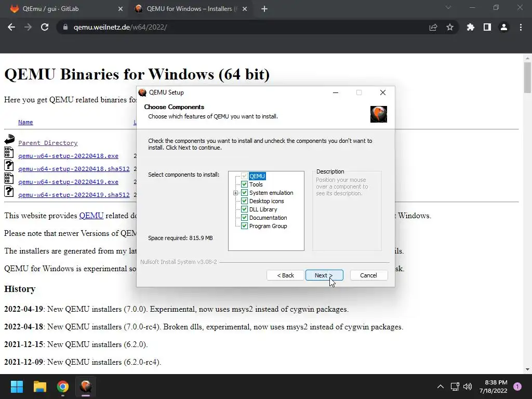Download qemu-w64-setup-20220418.exe
532x399 pixels.
[68, 156]
